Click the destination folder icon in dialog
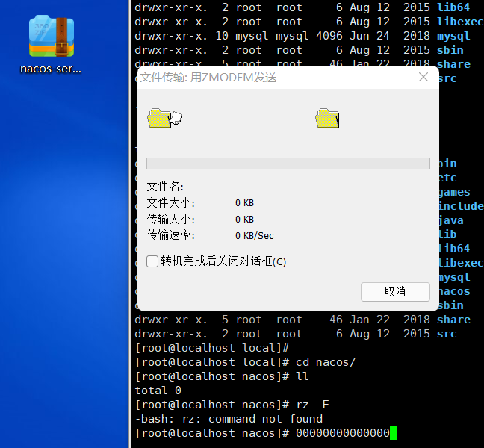Screen dimensions: 484x448 (x=327, y=118)
